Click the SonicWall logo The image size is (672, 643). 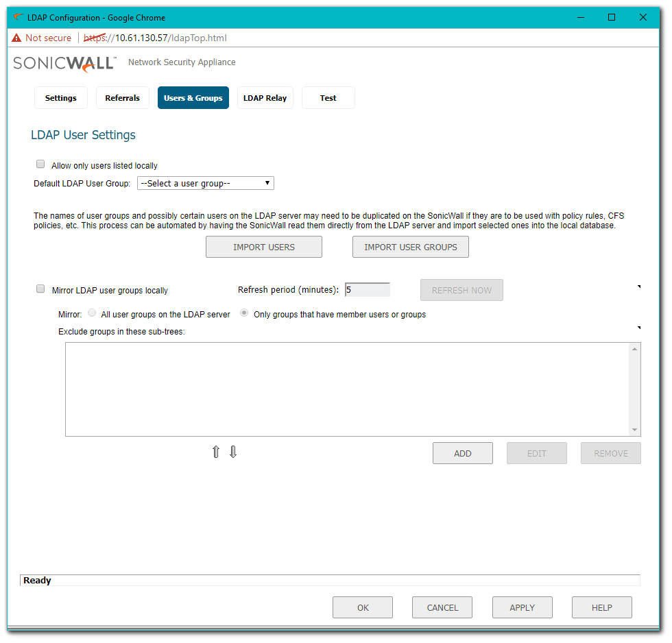pyautogui.click(x=65, y=63)
